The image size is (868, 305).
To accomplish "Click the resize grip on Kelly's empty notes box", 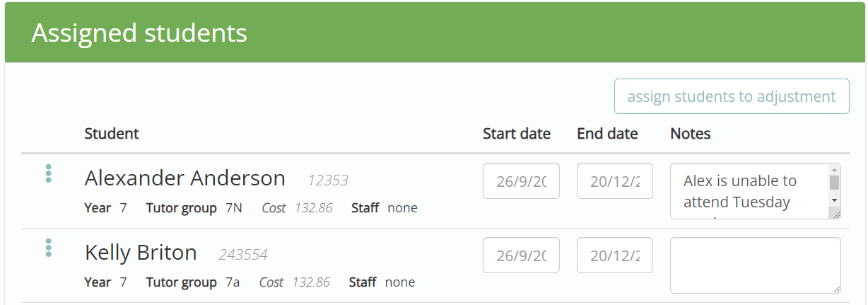I will pyautogui.click(x=835, y=288).
